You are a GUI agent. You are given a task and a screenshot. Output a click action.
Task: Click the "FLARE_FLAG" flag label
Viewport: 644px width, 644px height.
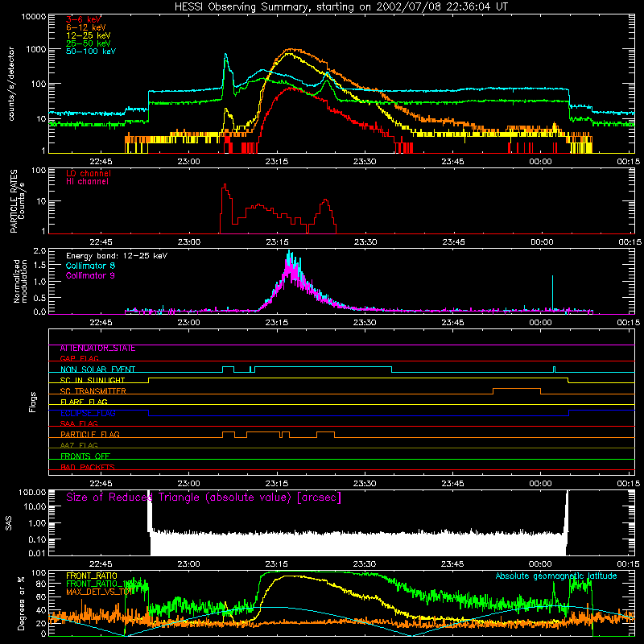[84, 402]
